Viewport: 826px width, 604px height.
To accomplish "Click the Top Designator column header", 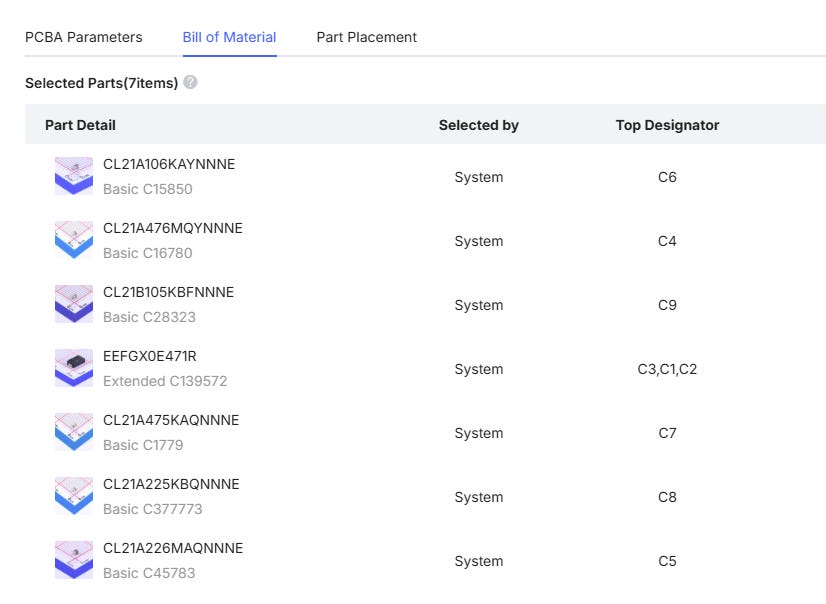I will tap(667, 125).
